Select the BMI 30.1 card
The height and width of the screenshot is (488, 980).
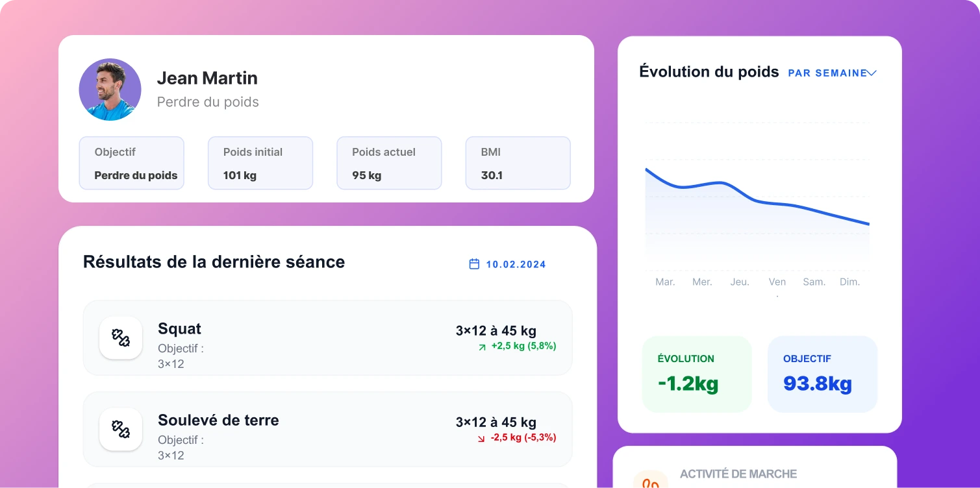click(x=518, y=163)
